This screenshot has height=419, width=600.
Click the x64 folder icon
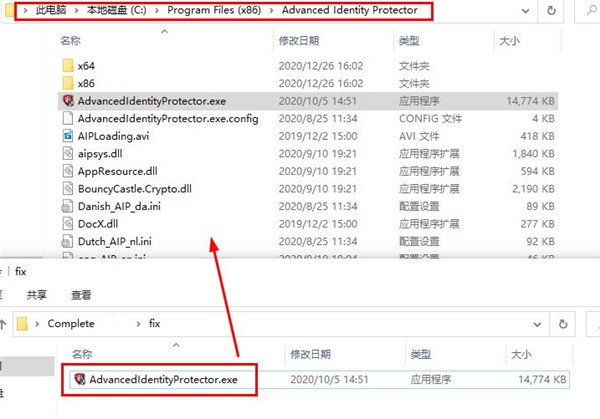pyautogui.click(x=68, y=65)
